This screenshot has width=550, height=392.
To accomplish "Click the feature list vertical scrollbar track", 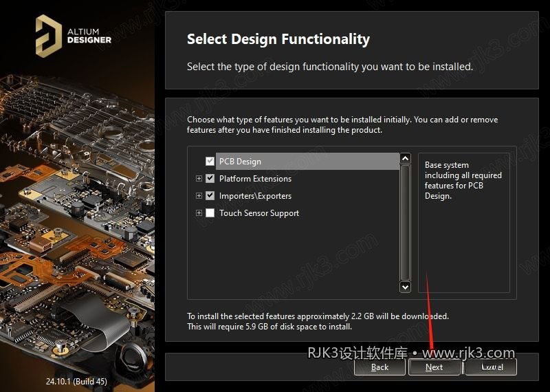I will (405, 223).
